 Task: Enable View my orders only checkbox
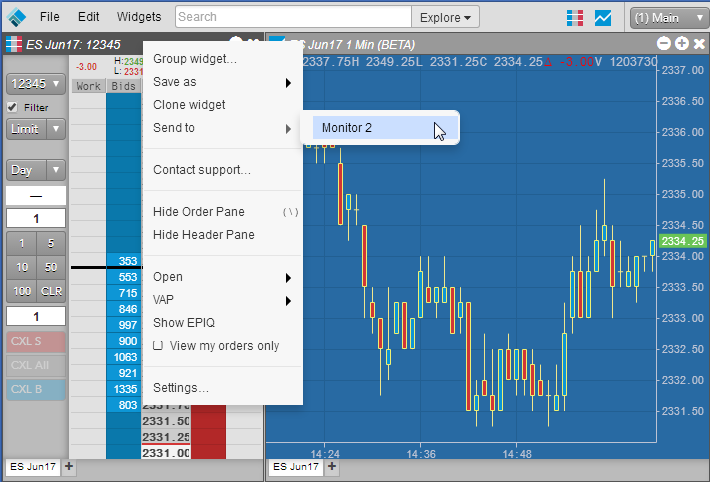(158, 346)
